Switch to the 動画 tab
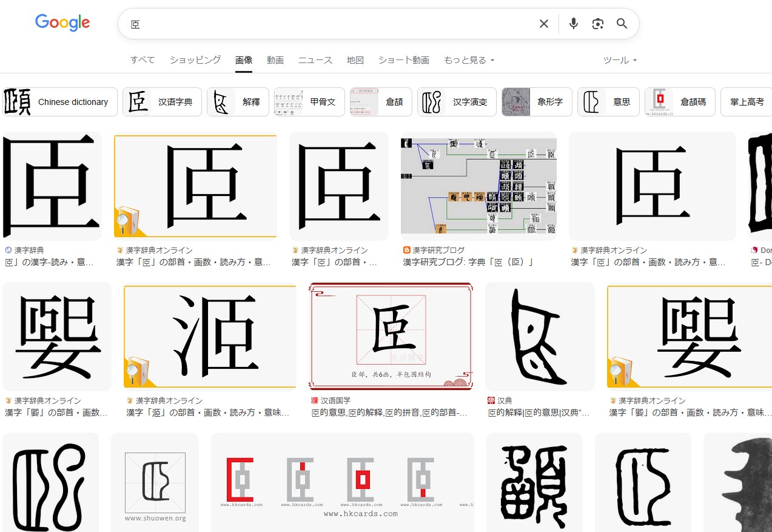This screenshot has width=772, height=532. click(x=275, y=60)
